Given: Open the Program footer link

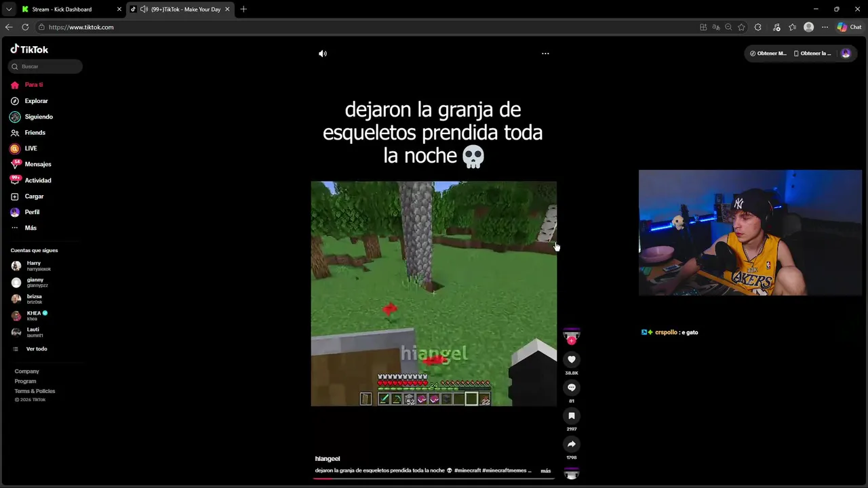Looking at the screenshot, I should [x=26, y=381].
